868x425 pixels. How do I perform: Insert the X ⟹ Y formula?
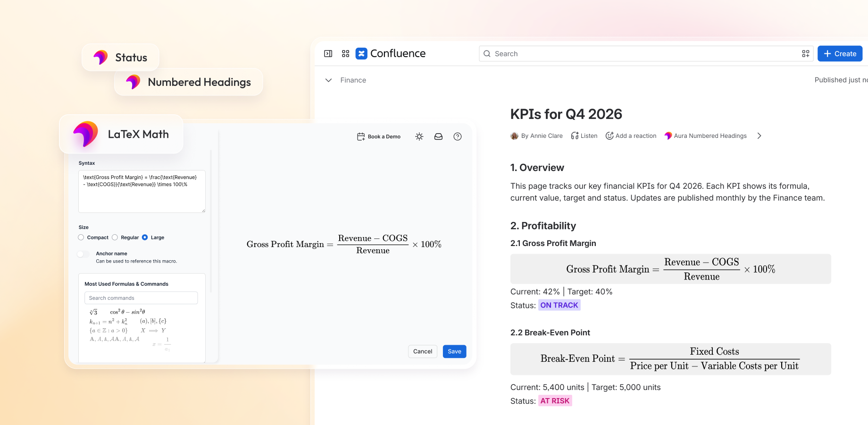153,331
